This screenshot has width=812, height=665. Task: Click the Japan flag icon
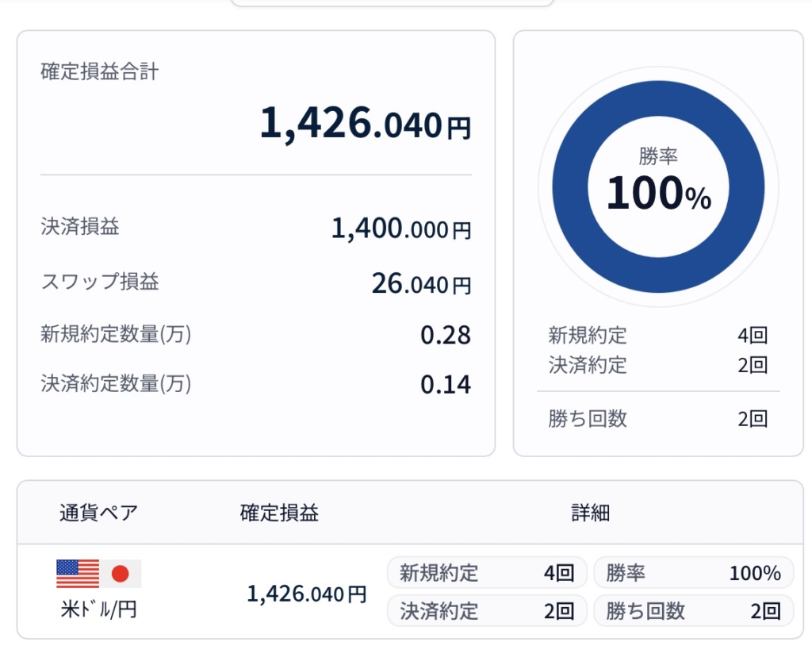[121, 573]
